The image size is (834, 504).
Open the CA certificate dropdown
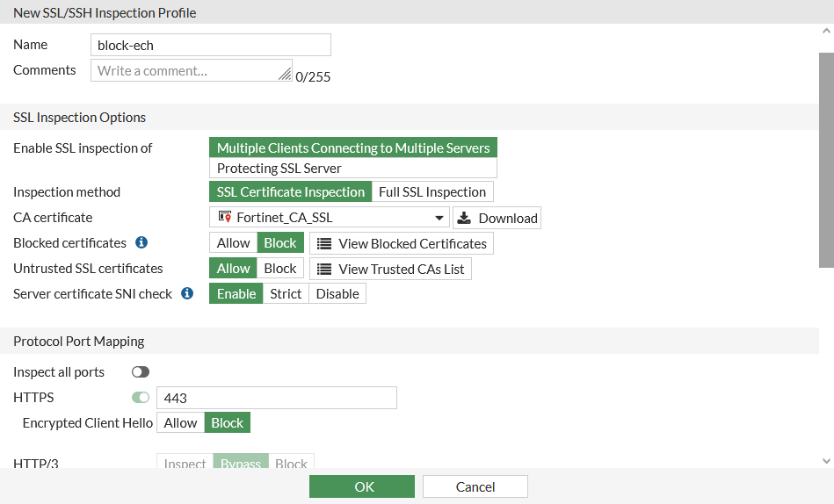[x=330, y=218]
